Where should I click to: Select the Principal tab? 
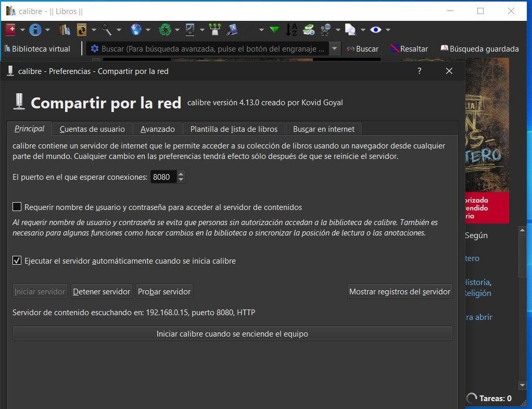coord(30,129)
